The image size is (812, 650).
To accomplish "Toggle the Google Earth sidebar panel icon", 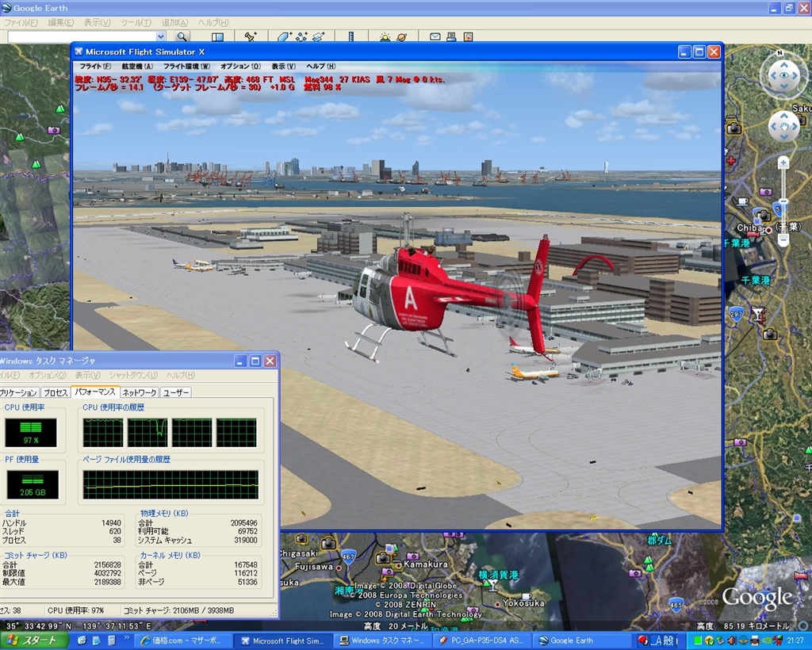I will coord(217,36).
